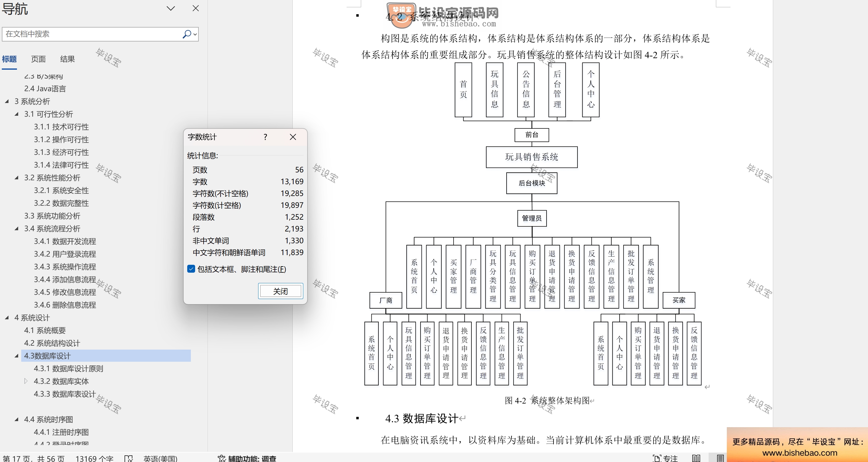Close the navigation pane
Screen dimensions: 868x462
pyautogui.click(x=195, y=8)
